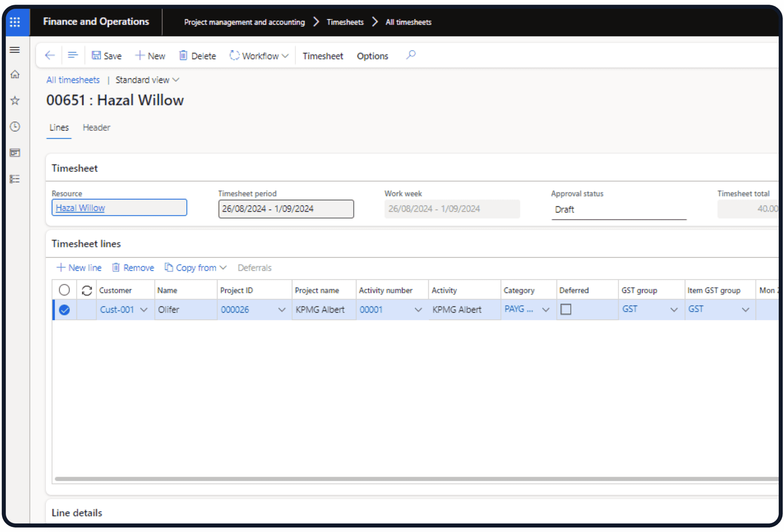The height and width of the screenshot is (532, 784).
Task: Delete the current timesheet
Action: 198,56
